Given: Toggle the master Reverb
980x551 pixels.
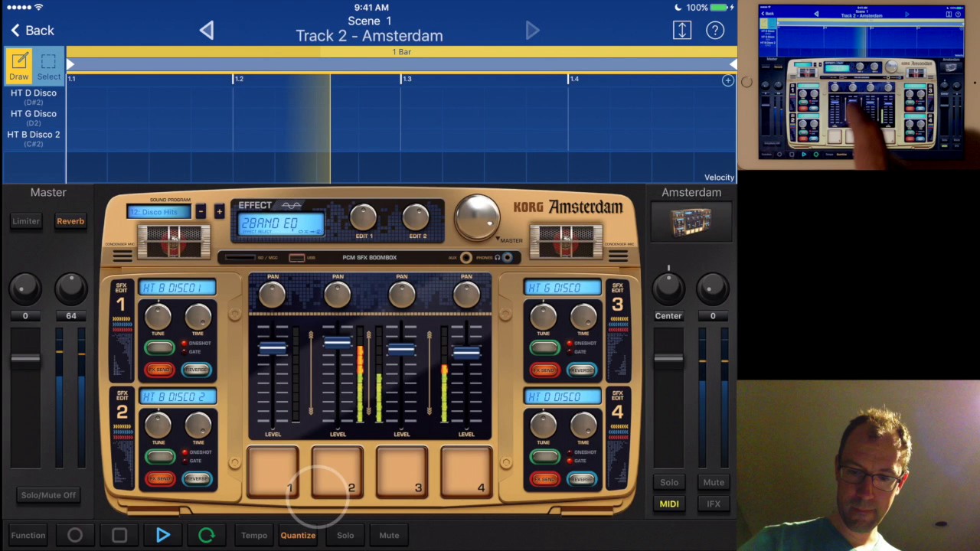Looking at the screenshot, I should (70, 221).
